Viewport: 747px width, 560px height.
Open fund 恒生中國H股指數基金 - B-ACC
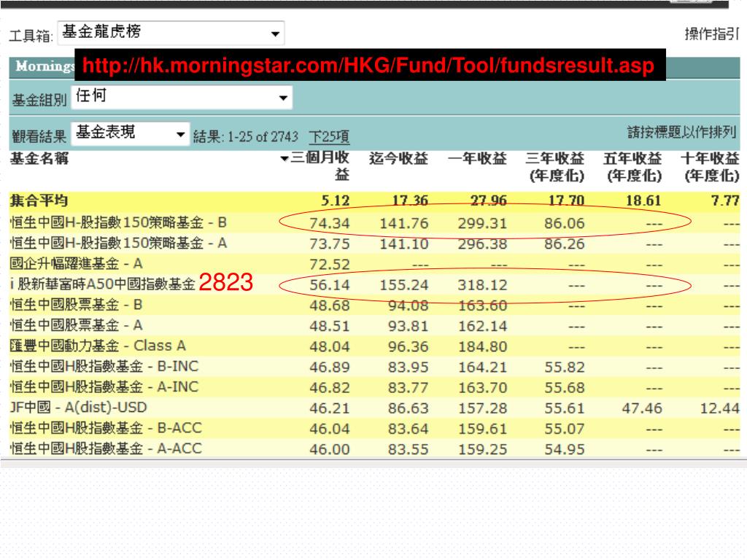click(x=106, y=427)
